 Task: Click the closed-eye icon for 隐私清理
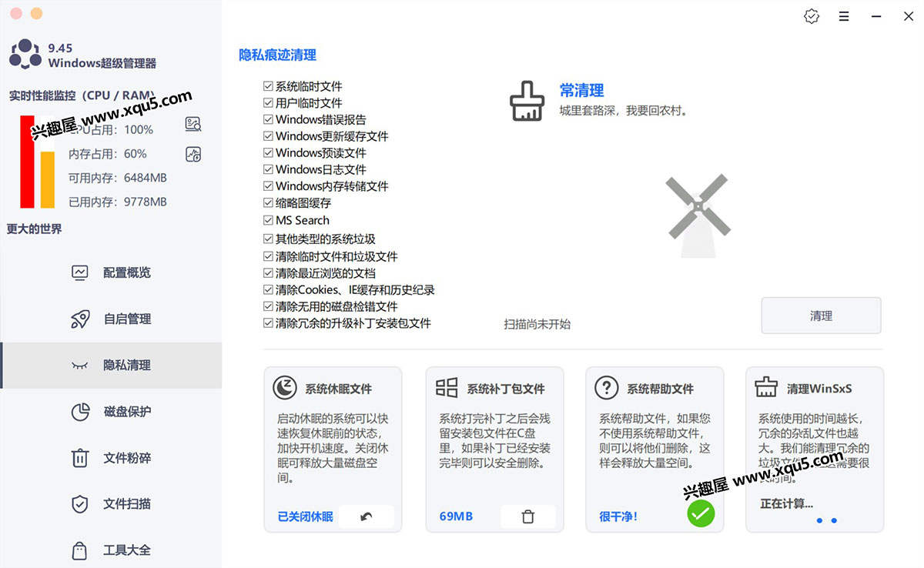point(80,365)
